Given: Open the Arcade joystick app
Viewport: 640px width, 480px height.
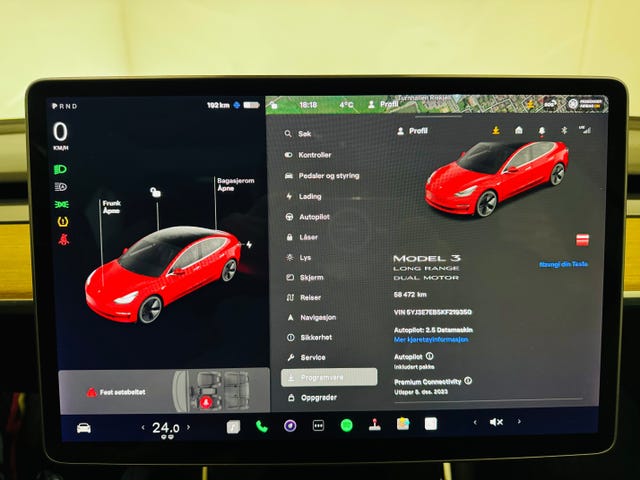Looking at the screenshot, I should [x=375, y=425].
